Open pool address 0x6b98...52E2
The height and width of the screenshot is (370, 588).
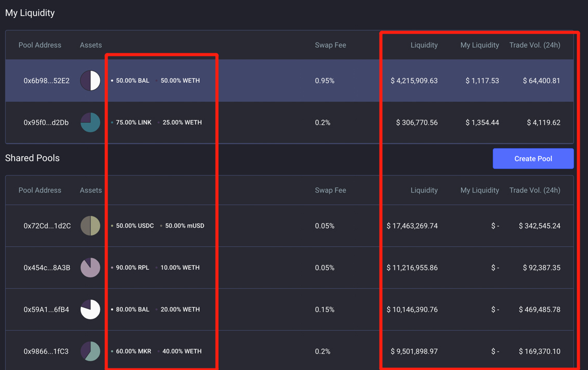click(46, 81)
